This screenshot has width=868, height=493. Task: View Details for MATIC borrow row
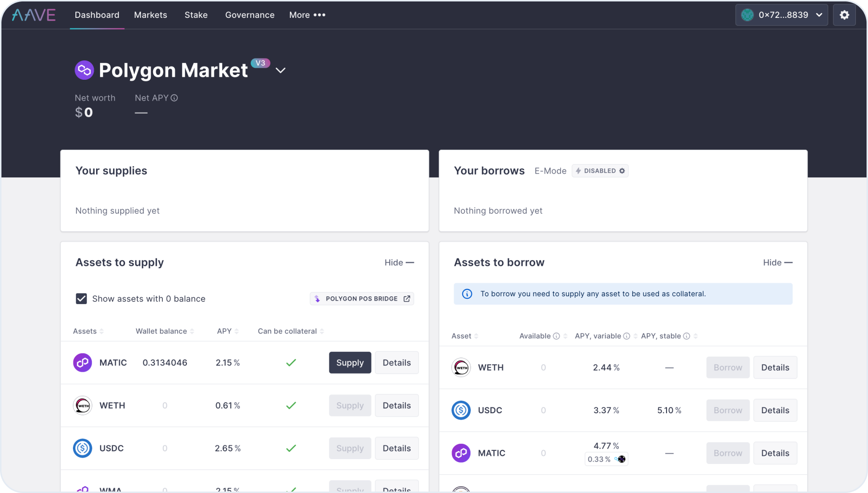pyautogui.click(x=775, y=453)
